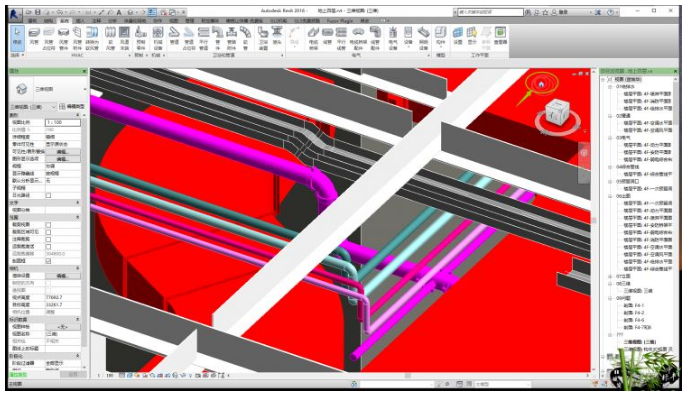Screen dimensions: 687x395
Task: Select the Air Terminal tool
Action: (124, 37)
